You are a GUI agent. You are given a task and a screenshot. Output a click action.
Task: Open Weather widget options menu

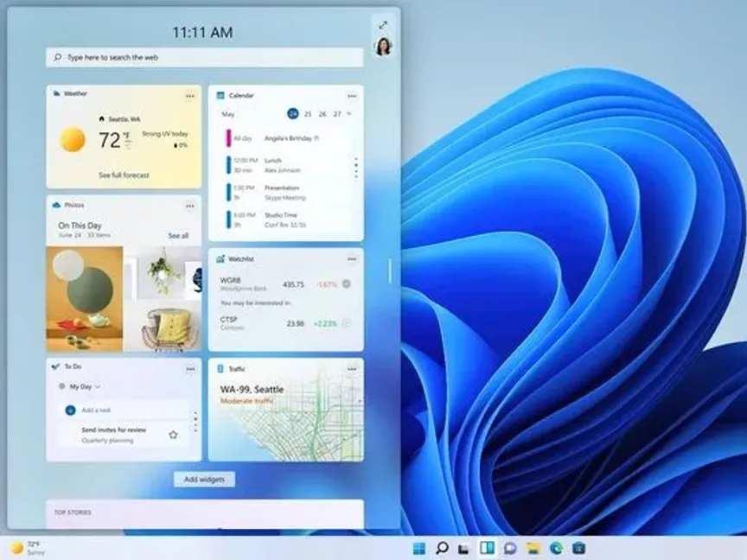pos(190,96)
